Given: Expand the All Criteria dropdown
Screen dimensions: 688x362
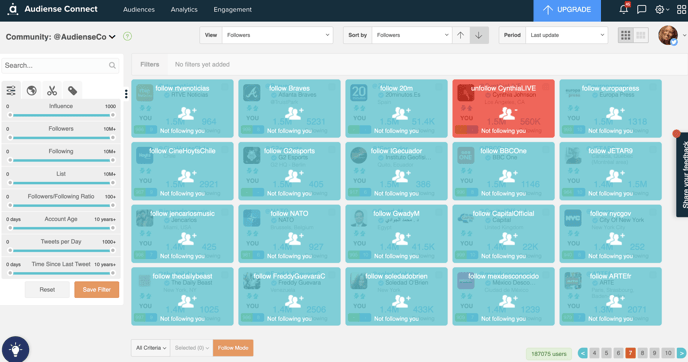Looking at the screenshot, I should [x=150, y=348].
